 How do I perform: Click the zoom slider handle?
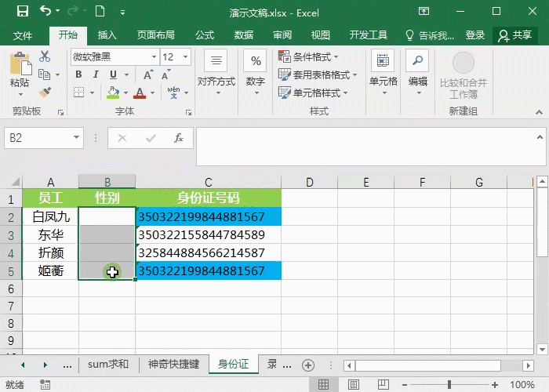point(449,385)
